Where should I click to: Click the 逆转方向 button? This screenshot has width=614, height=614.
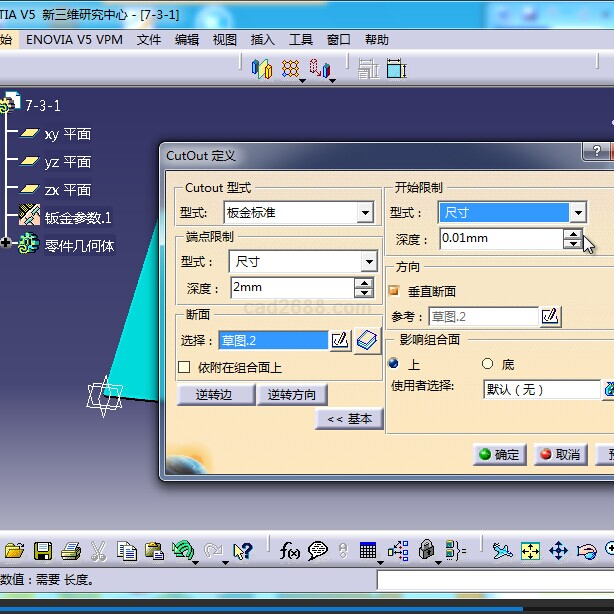pyautogui.click(x=291, y=395)
